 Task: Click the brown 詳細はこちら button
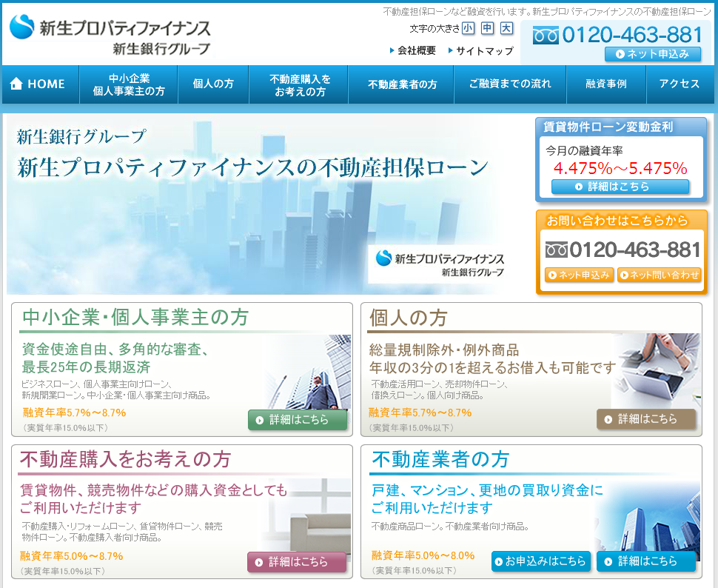point(646,419)
